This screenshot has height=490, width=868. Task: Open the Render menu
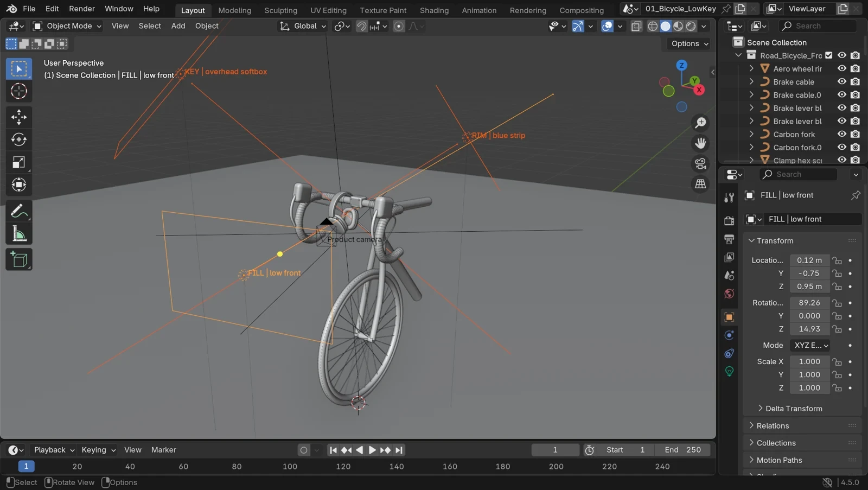tap(82, 9)
